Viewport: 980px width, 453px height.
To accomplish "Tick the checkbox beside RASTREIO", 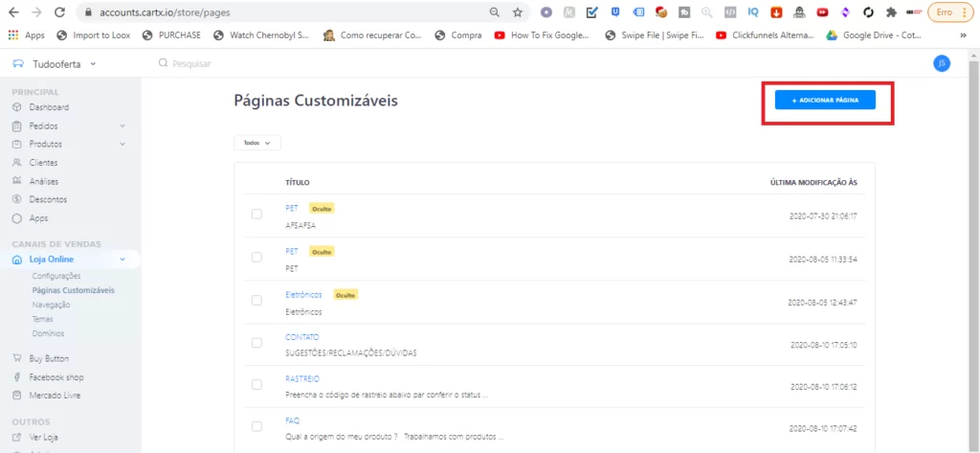I will (x=256, y=385).
